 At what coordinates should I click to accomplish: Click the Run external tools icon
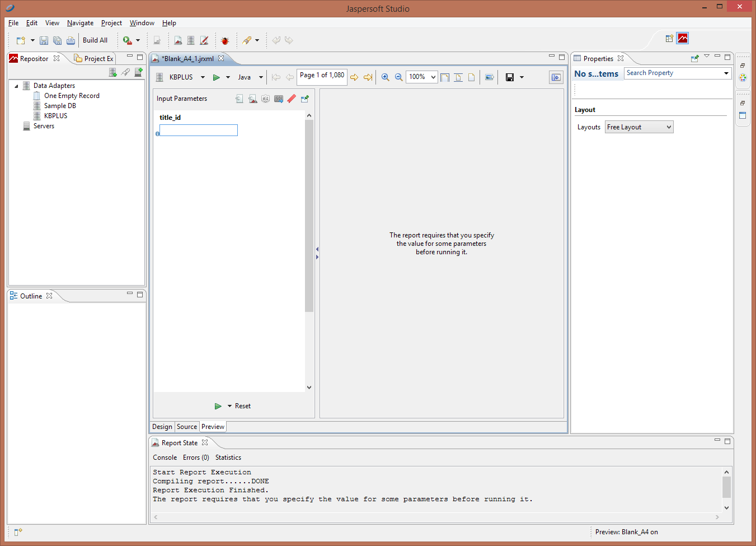pyautogui.click(x=128, y=40)
